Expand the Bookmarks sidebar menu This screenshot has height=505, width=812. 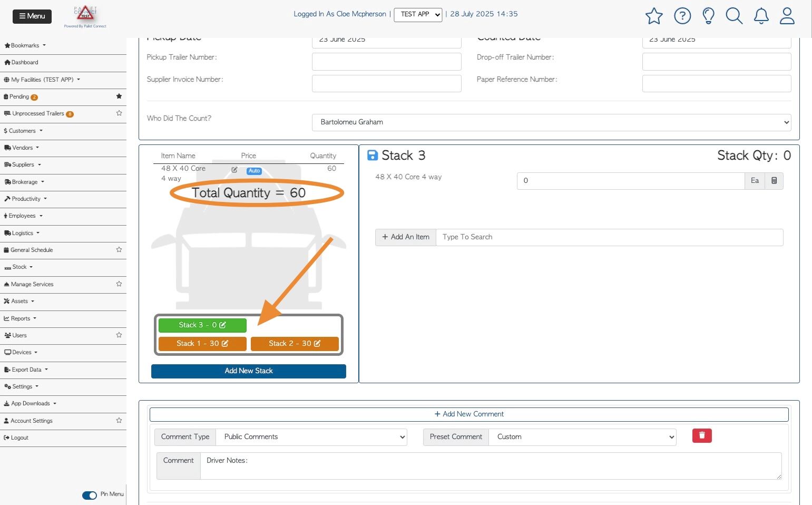click(25, 45)
